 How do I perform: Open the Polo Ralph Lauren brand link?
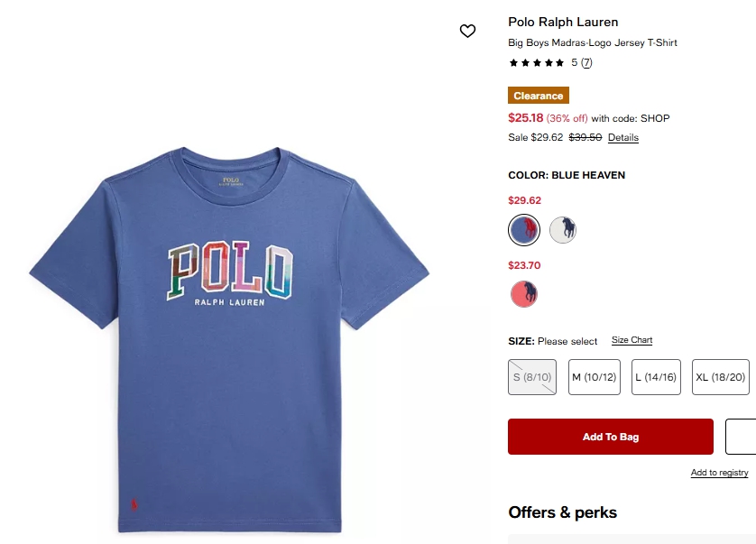[563, 22]
